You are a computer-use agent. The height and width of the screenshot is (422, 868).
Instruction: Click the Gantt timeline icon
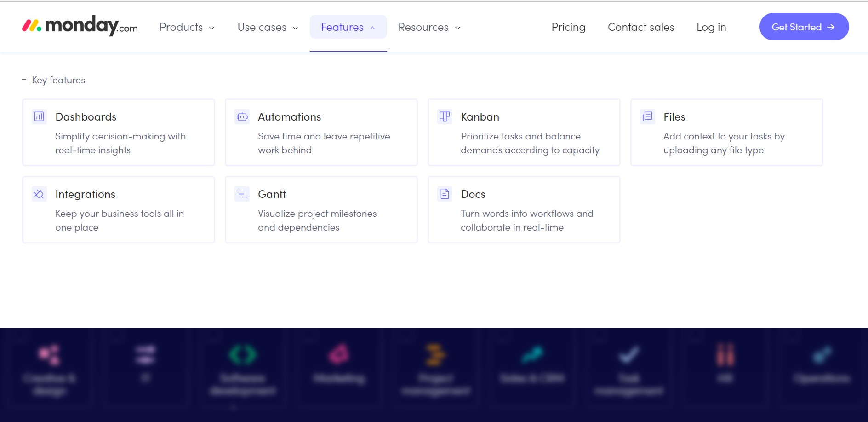242,194
